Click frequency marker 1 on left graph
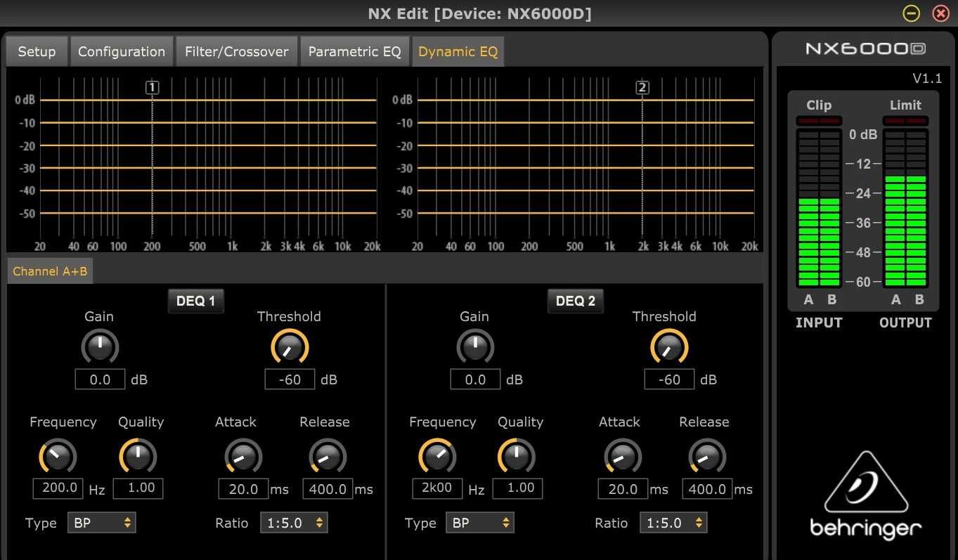Image resolution: width=958 pixels, height=560 pixels. (153, 88)
